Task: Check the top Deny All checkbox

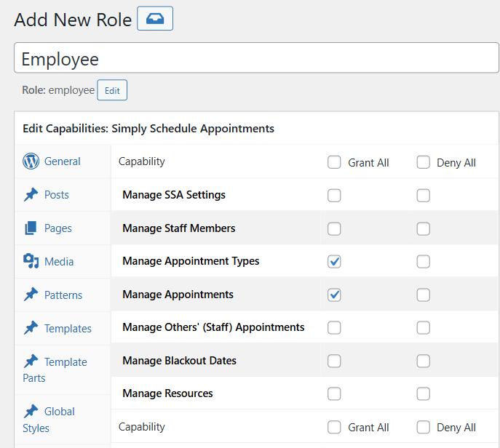Action: (423, 162)
